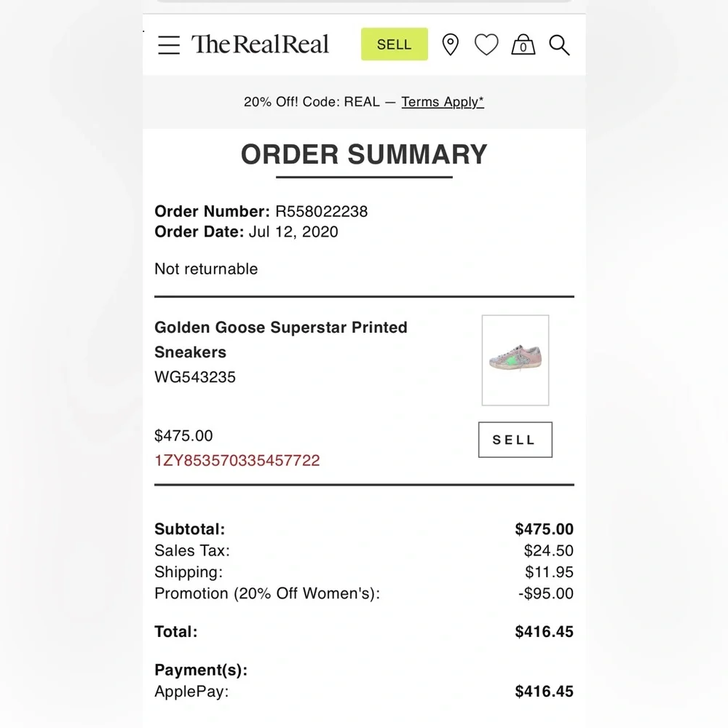Click the ApplePay payment row label
728x728 pixels.
coord(191,692)
